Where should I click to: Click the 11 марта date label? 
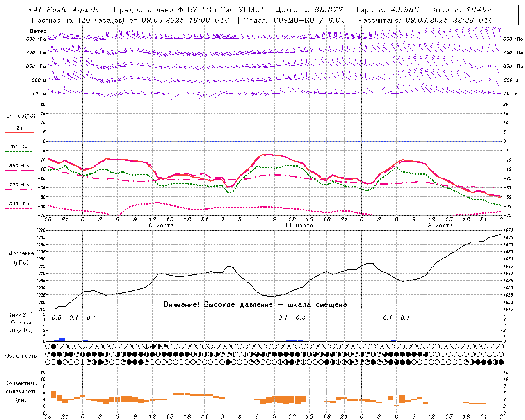(299, 226)
